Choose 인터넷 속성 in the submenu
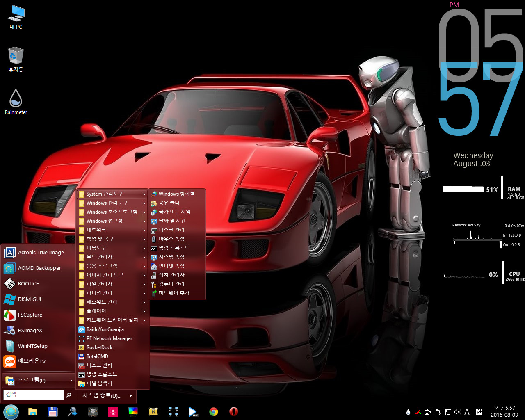This screenshot has height=420, width=525. pos(177,266)
